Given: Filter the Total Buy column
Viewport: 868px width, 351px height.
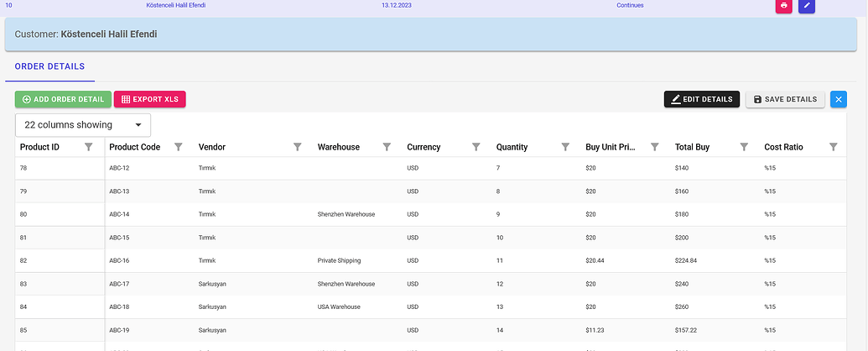Looking at the screenshot, I should pos(744,147).
